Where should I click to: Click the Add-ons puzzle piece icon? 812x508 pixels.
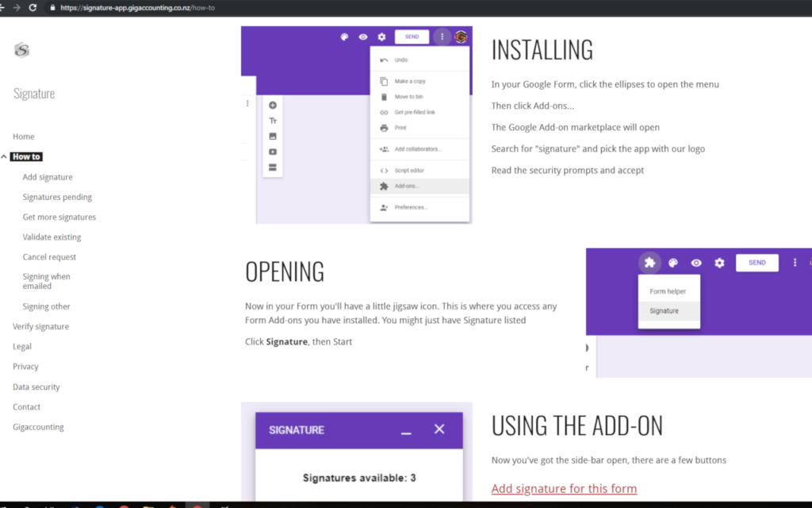coord(650,263)
